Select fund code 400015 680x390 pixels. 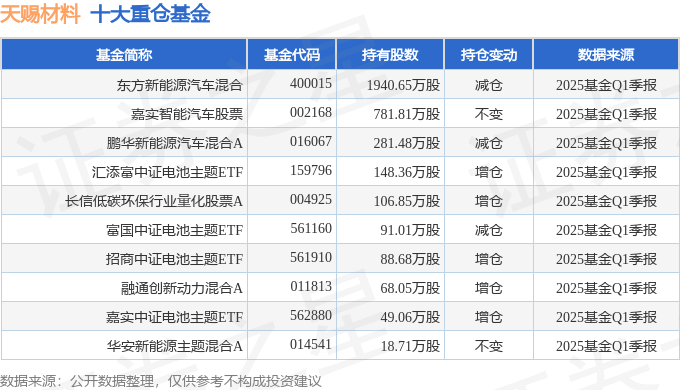pyautogui.click(x=311, y=83)
